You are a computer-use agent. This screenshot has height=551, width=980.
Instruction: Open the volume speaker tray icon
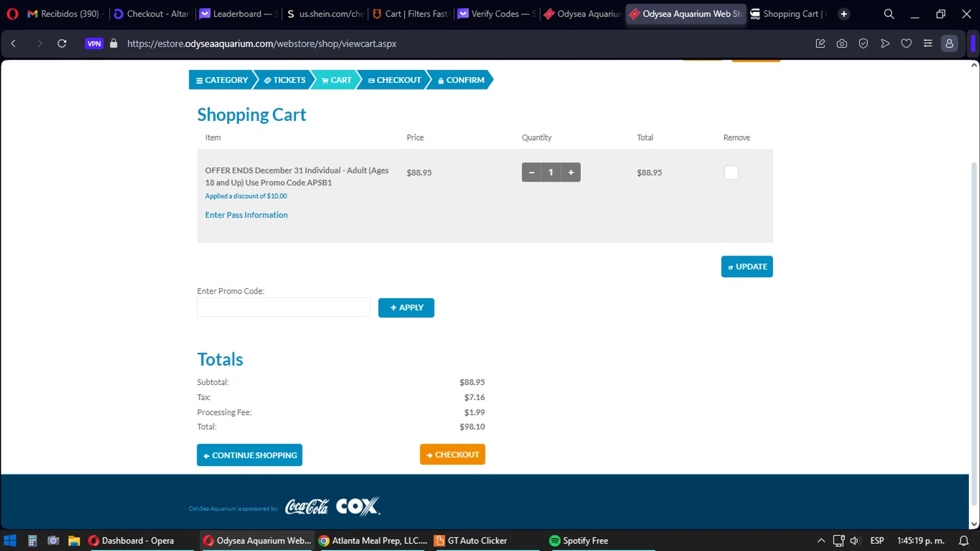pos(855,541)
